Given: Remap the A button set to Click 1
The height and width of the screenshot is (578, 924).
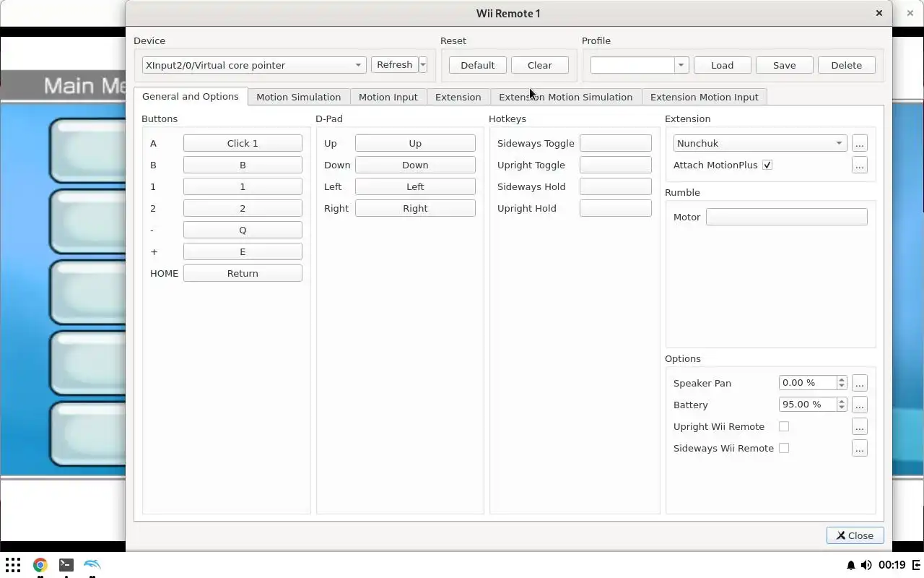Looking at the screenshot, I should pyautogui.click(x=243, y=143).
